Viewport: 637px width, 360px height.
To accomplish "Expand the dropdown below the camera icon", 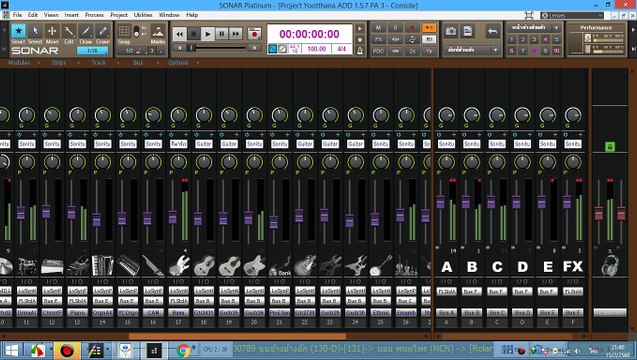I will click(496, 50).
